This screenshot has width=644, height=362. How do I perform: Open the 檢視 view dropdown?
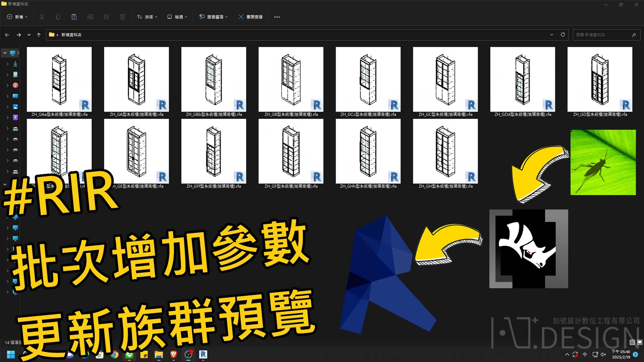(177, 17)
